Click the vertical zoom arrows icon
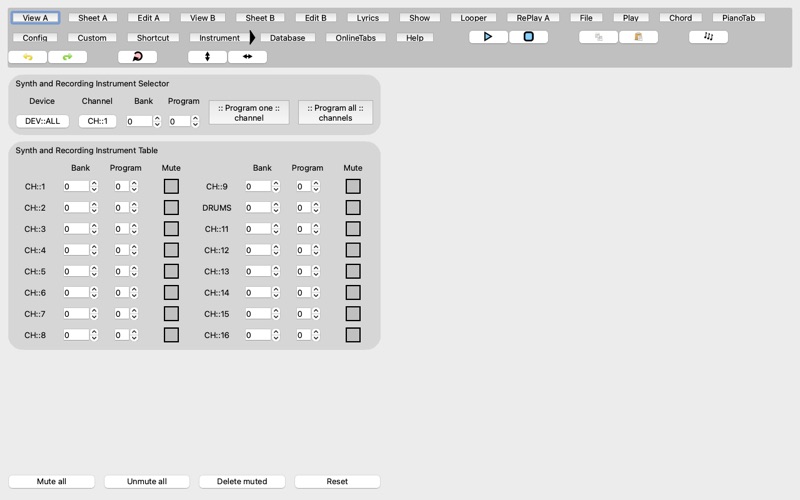 pos(207,57)
